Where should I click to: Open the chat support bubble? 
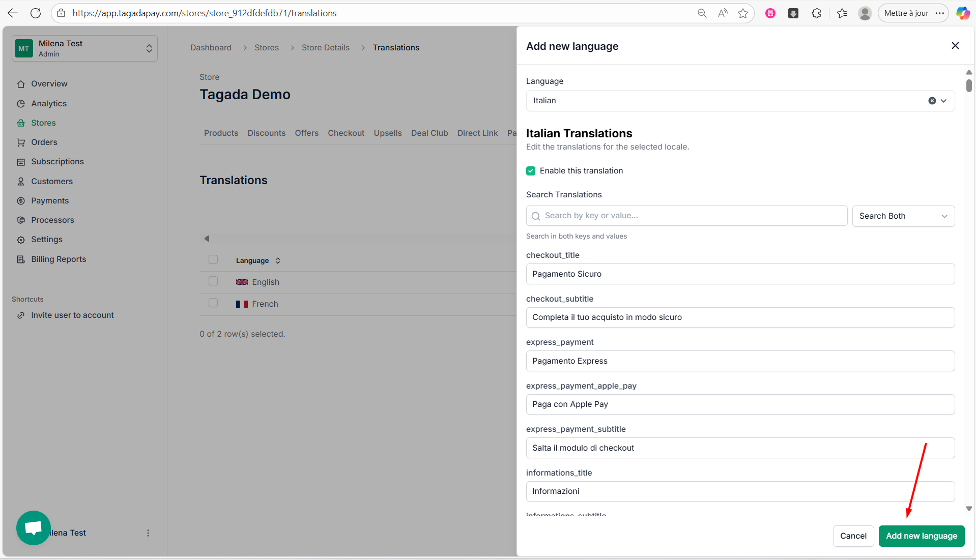[x=34, y=528]
